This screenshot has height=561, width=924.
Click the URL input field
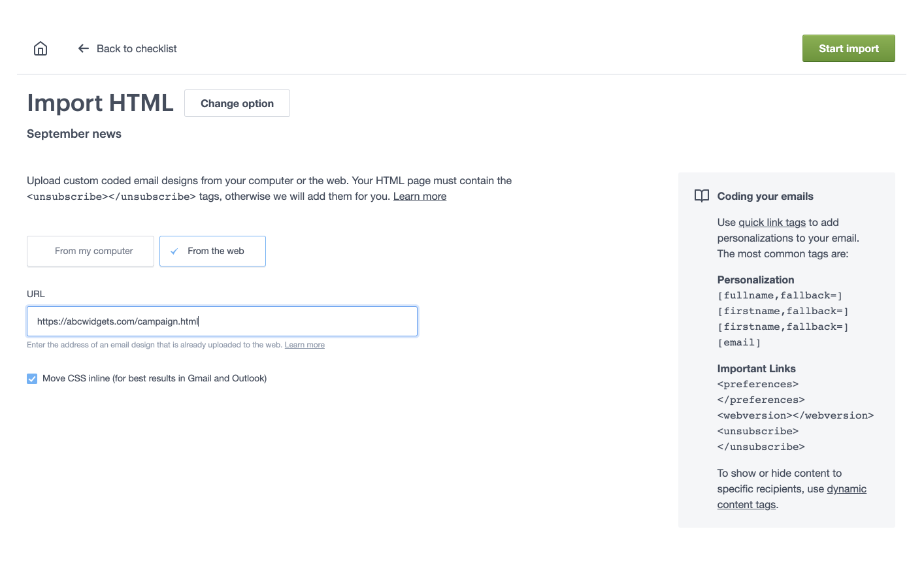pos(222,321)
